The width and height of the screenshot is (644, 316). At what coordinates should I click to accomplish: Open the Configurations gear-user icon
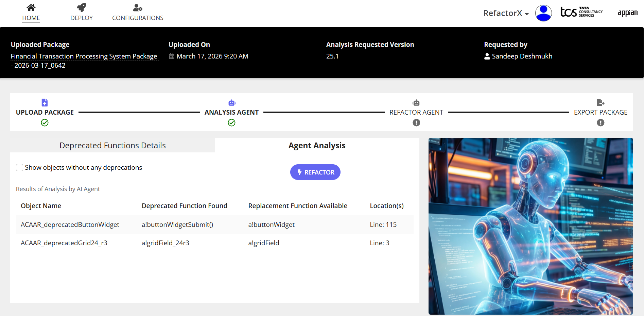(x=137, y=7)
